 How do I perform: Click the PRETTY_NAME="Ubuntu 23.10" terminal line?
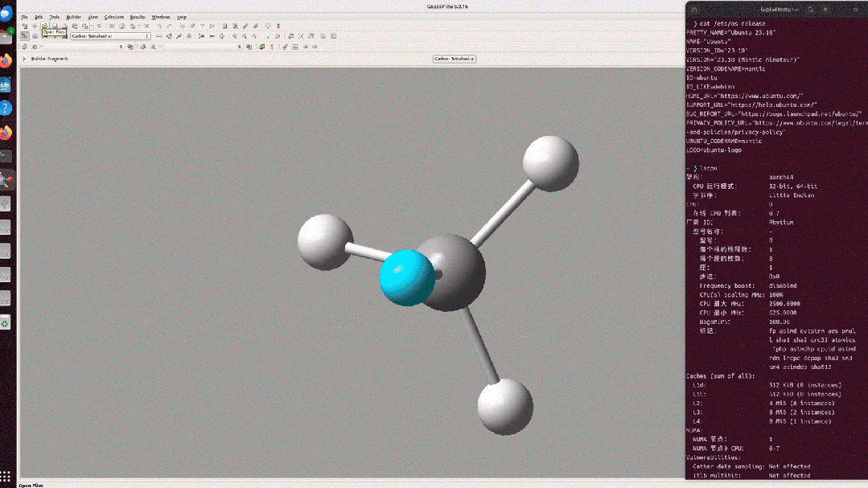(x=730, y=33)
